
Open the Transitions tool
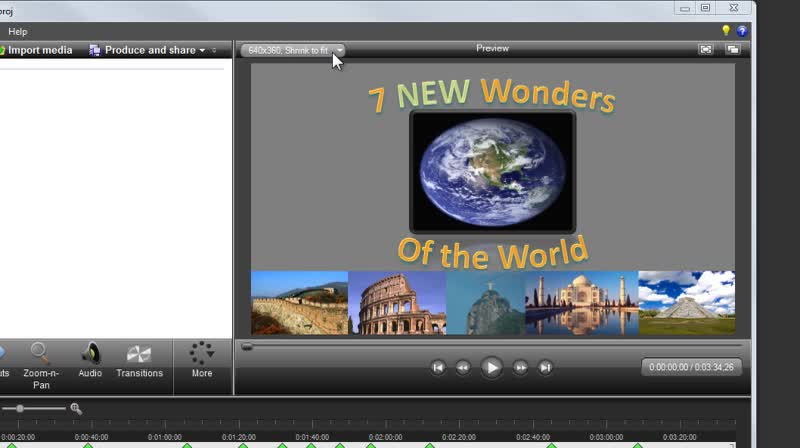click(139, 360)
